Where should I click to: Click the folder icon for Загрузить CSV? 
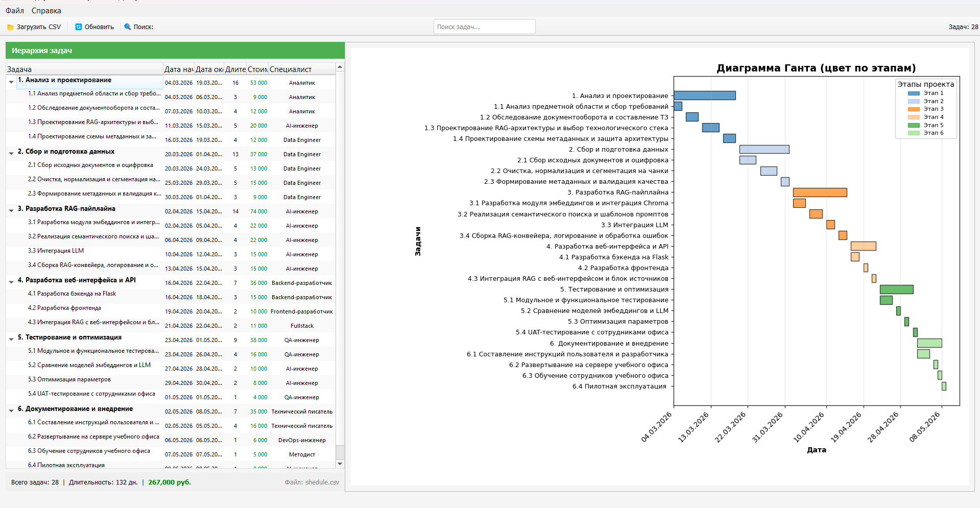point(10,27)
